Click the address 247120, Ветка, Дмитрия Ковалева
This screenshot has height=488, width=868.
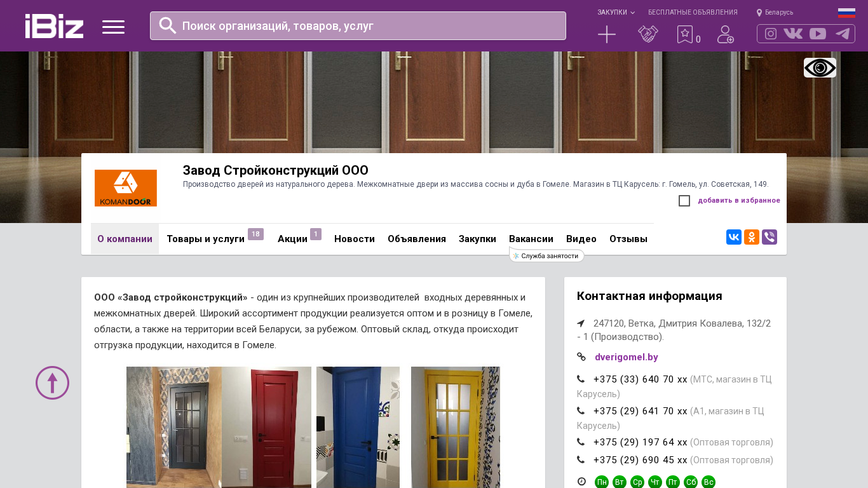[x=674, y=330]
